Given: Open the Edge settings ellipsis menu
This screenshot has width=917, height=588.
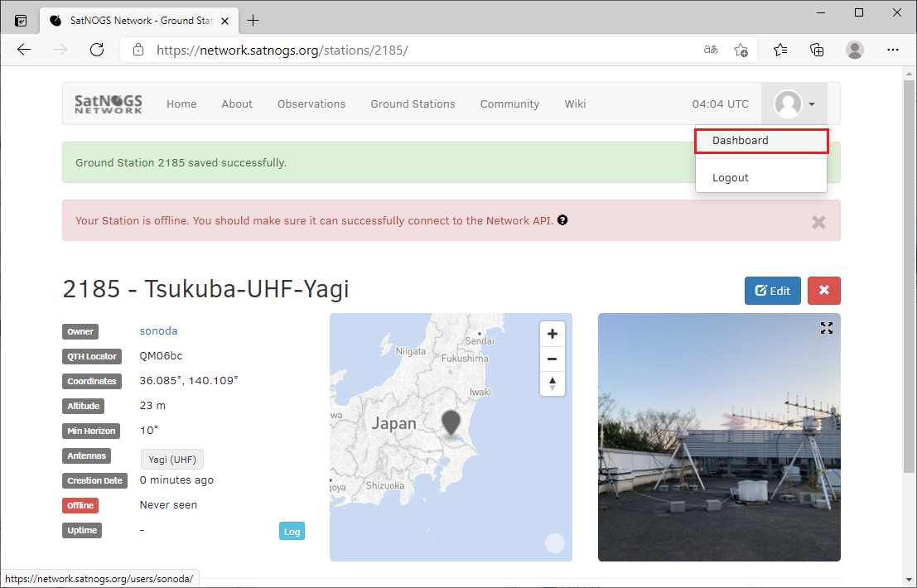Looking at the screenshot, I should click(x=893, y=50).
